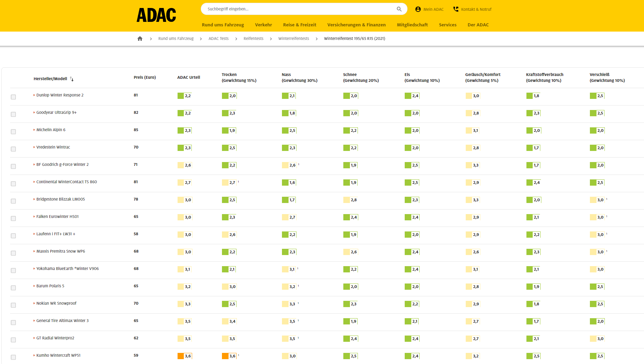Open the Services menu

(x=448, y=25)
